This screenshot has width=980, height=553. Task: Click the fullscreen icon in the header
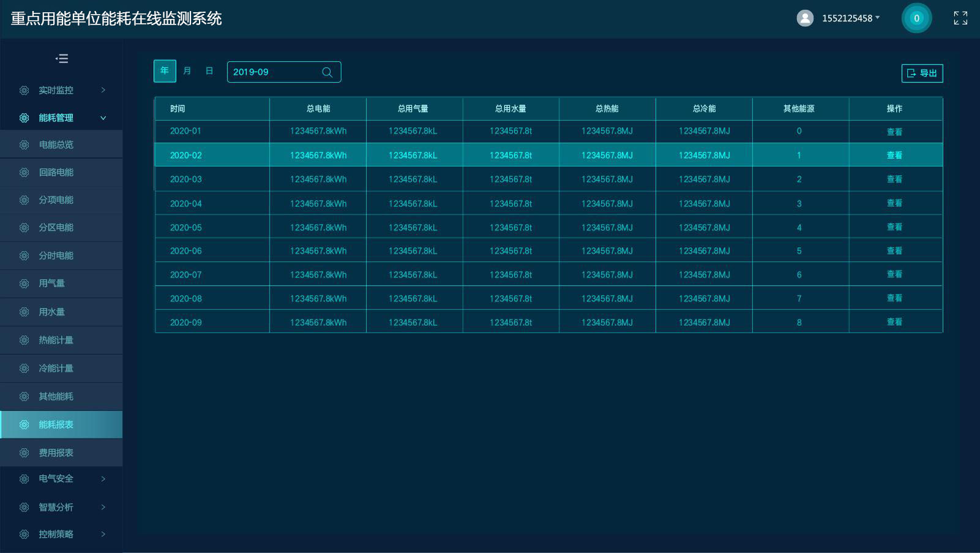coord(960,18)
